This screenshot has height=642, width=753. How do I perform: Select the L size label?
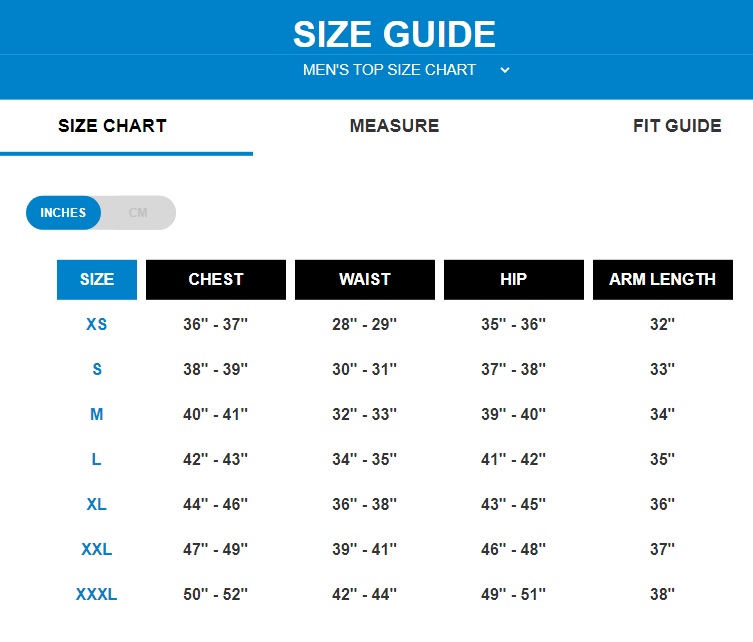pyautogui.click(x=97, y=460)
